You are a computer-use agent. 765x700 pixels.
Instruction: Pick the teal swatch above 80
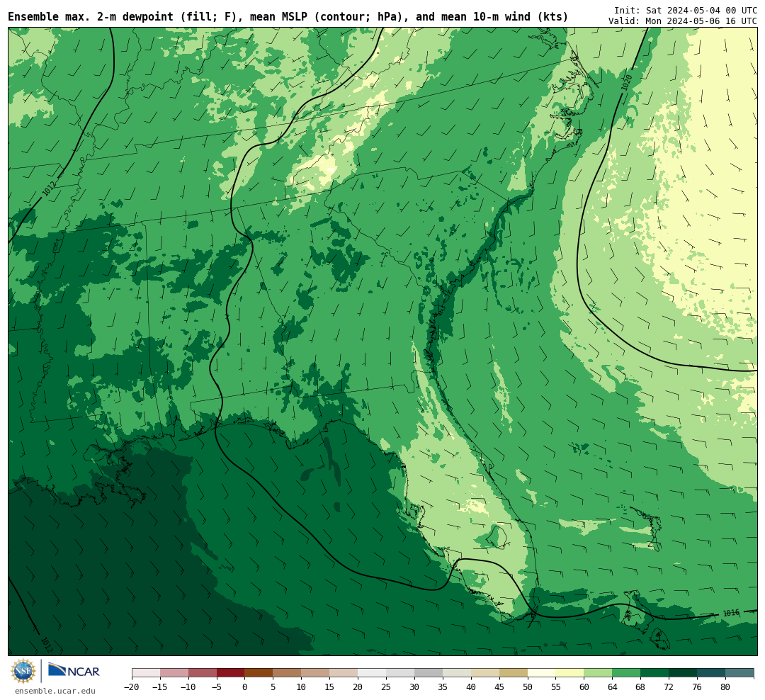click(740, 673)
